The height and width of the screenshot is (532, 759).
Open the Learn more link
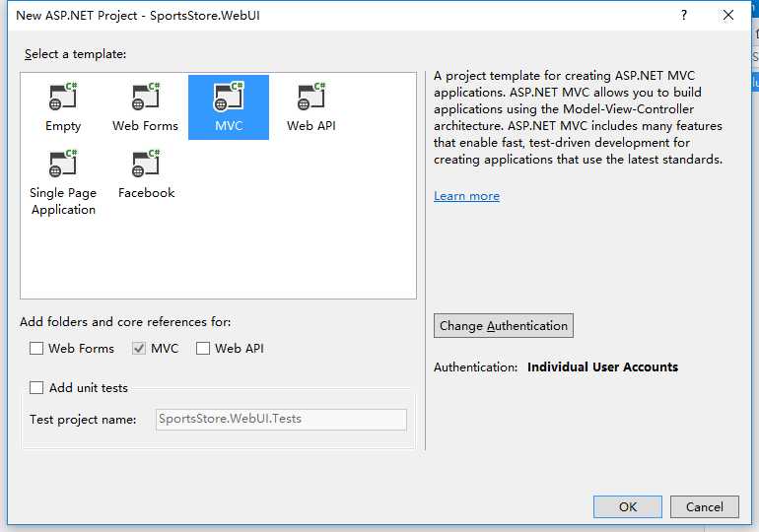(466, 196)
